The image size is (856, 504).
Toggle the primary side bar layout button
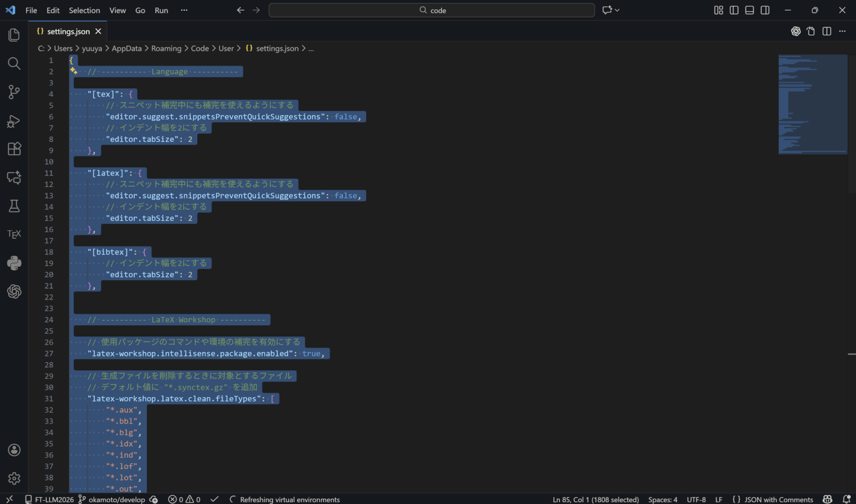pyautogui.click(x=734, y=10)
